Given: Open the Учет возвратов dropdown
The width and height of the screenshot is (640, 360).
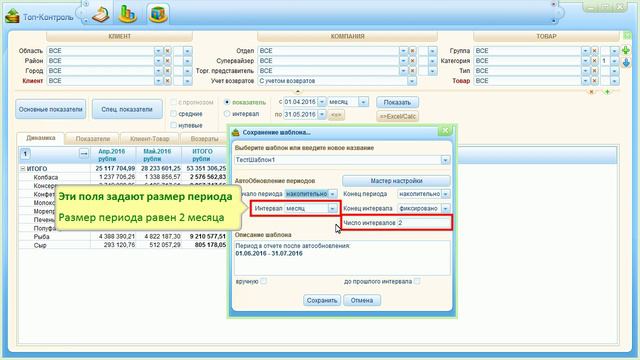Looking at the screenshot, I should pos(412,81).
